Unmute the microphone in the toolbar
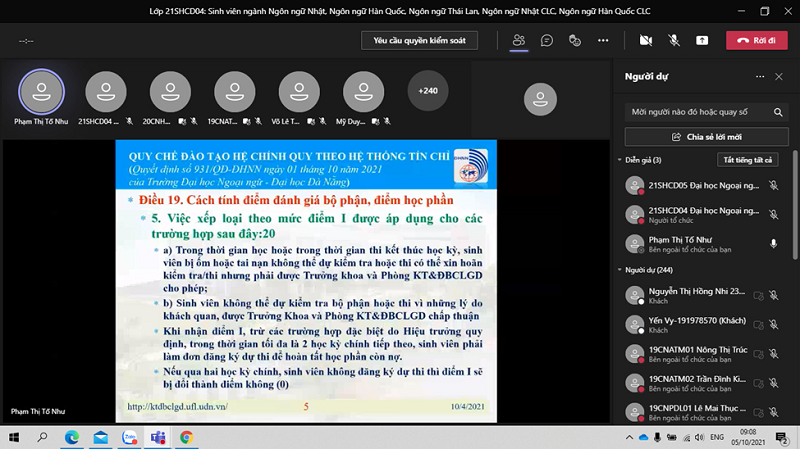The height and width of the screenshot is (449, 800). [674, 40]
